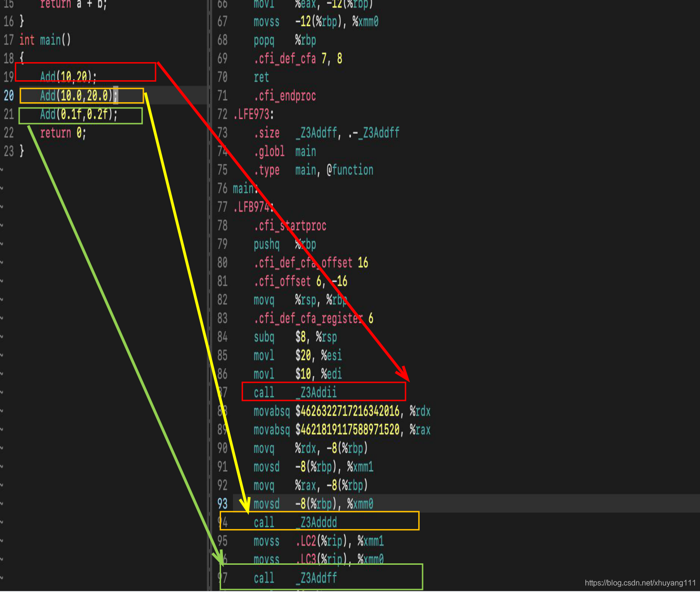
Task: Click the opening brace on line 18
Action: click(21, 58)
